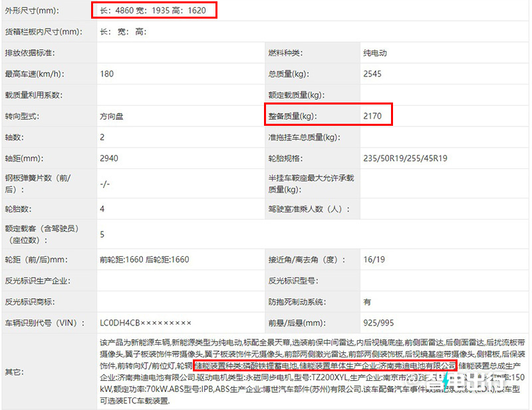Click the 前悬/后悬(mm) label

pyautogui.click(x=297, y=323)
